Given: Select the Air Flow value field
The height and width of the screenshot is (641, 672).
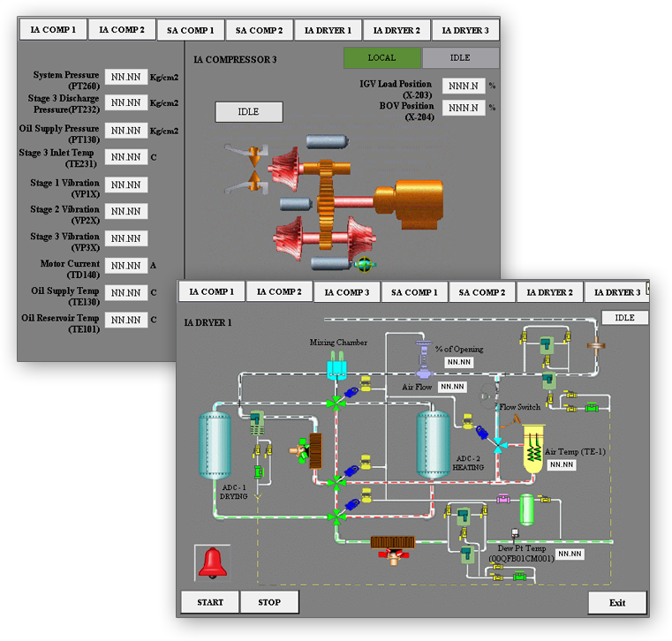Looking at the screenshot, I should click(x=452, y=387).
